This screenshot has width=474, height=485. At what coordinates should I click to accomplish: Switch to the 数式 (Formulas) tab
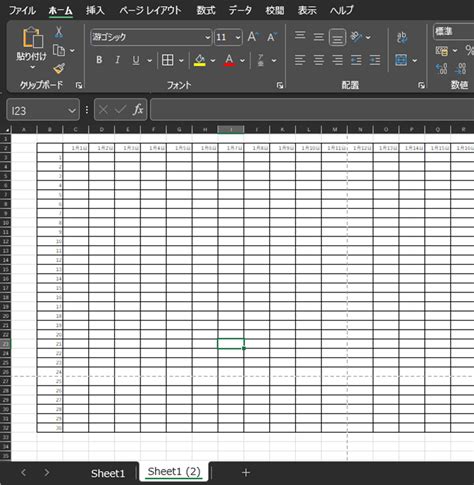(x=206, y=10)
